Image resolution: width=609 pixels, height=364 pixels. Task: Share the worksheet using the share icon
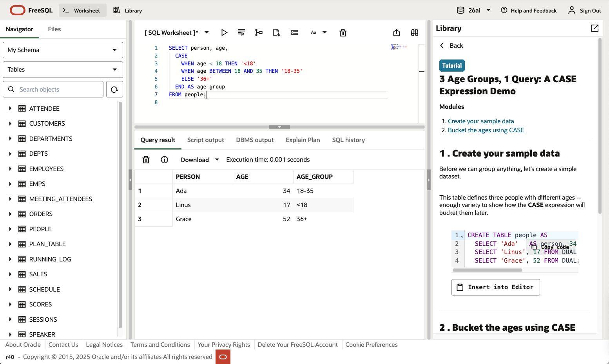click(x=397, y=32)
